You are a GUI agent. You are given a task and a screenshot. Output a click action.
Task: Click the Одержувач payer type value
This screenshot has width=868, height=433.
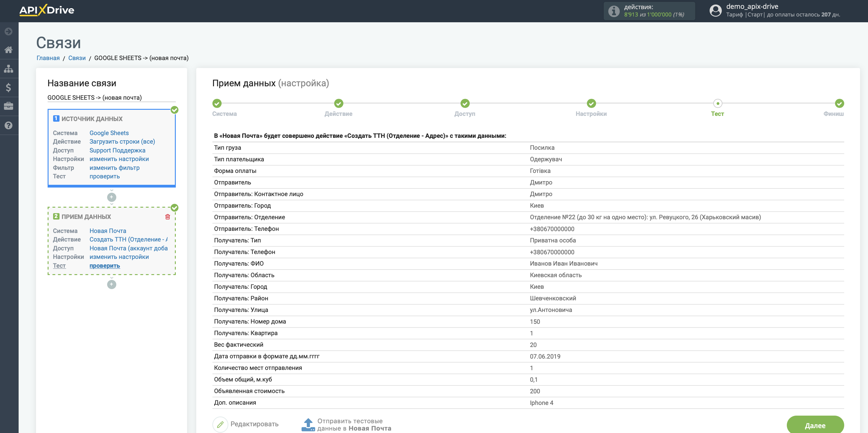[546, 159]
